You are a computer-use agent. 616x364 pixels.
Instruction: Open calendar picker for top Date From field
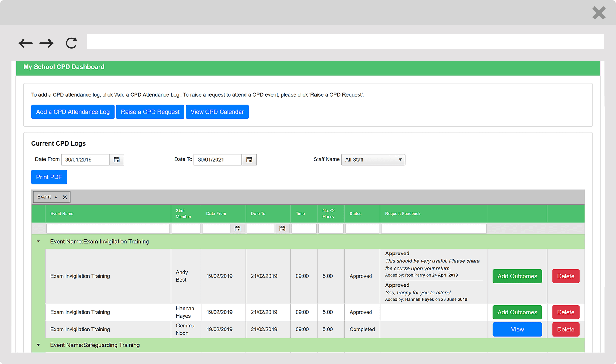coord(117,160)
